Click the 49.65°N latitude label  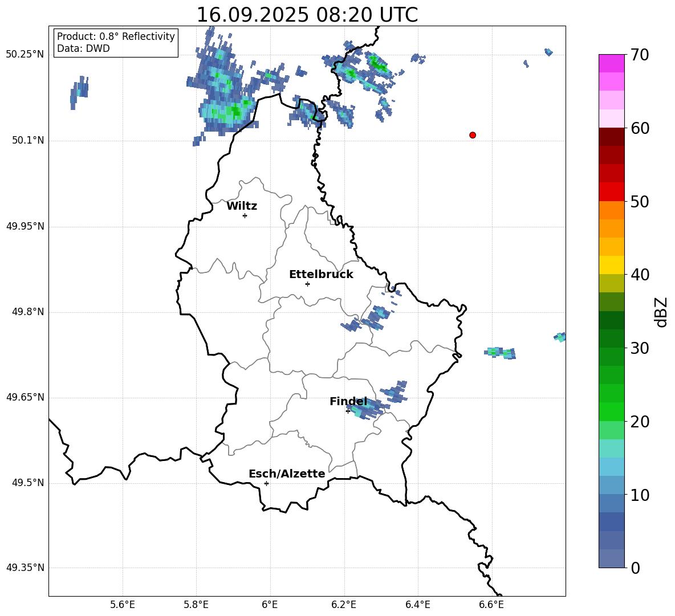pos(25,397)
